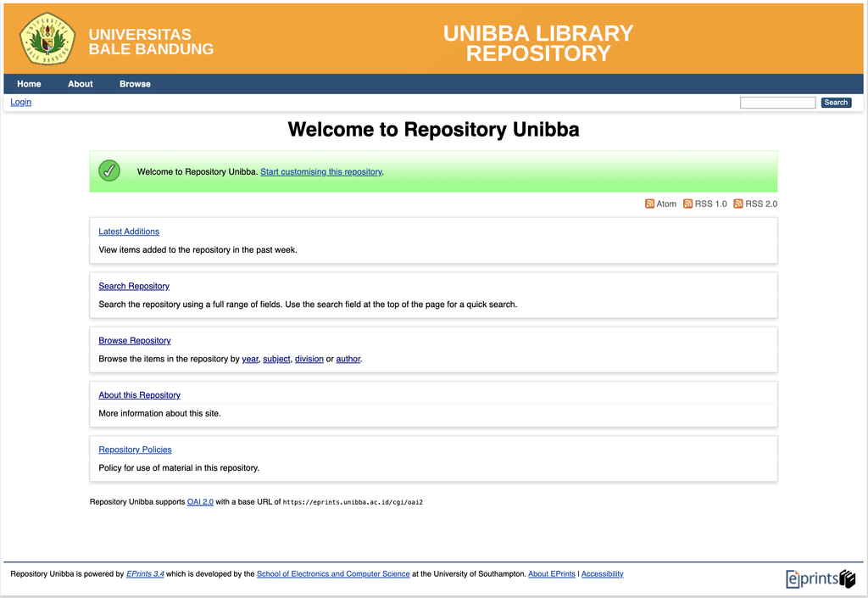Click 'View items added to the repository' text
The image size is (868, 598).
[198, 249]
